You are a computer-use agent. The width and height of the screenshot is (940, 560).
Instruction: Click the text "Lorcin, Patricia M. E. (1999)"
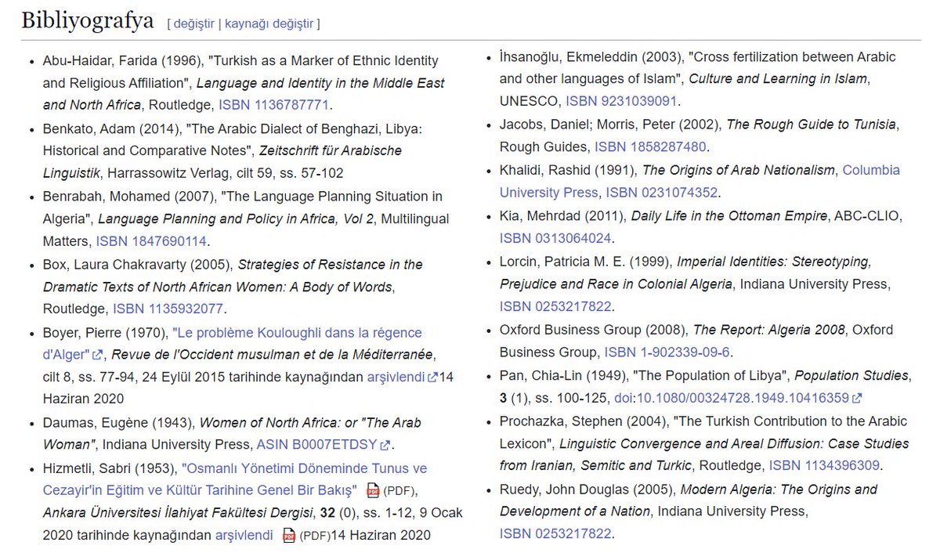(x=585, y=261)
